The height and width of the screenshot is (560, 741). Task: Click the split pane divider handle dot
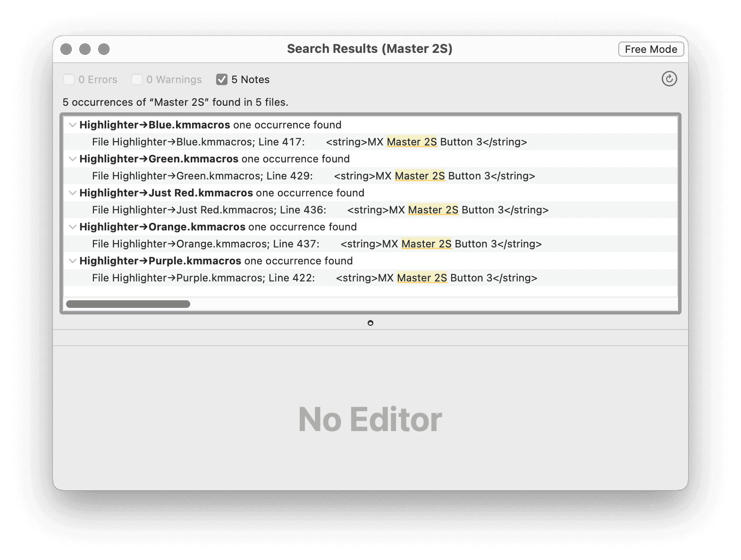click(370, 323)
